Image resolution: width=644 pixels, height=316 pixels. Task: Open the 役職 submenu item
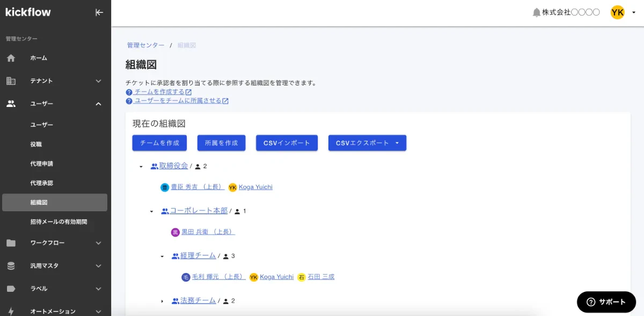(x=55, y=145)
